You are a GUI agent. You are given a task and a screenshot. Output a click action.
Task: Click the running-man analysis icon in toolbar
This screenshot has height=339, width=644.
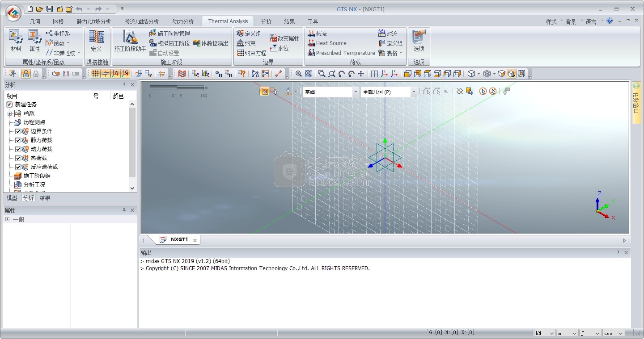tap(12, 74)
